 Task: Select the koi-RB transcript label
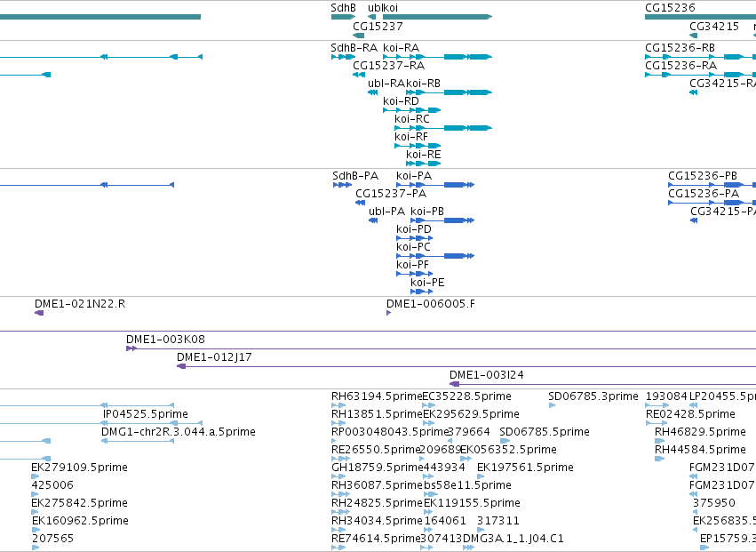click(424, 84)
